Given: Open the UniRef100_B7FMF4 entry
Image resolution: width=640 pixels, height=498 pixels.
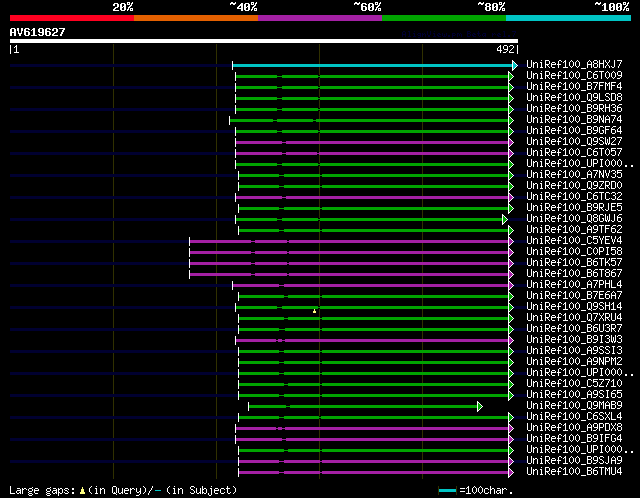Looking at the screenshot, I should (574, 87).
